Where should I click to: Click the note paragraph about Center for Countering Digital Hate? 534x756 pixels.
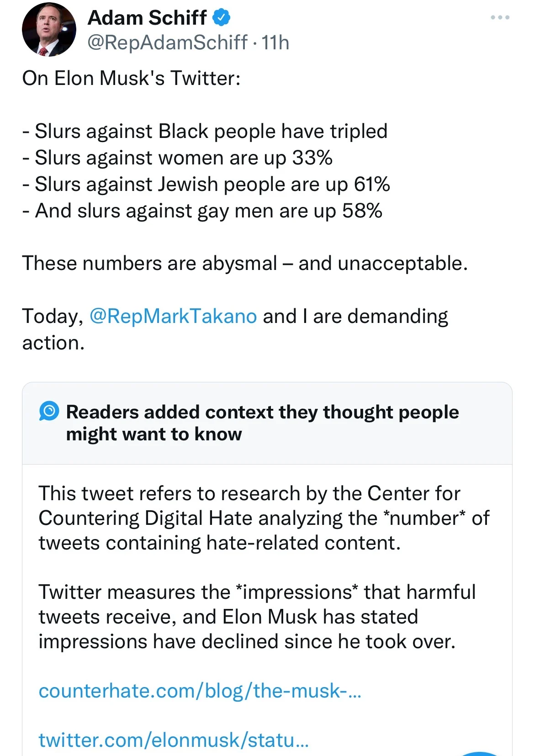264,518
